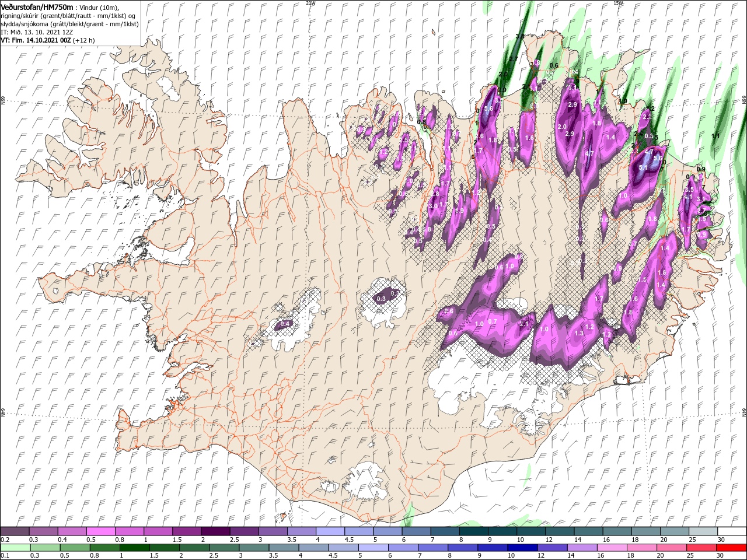Pick the pink 16–18 rain swatch

[612, 548]
